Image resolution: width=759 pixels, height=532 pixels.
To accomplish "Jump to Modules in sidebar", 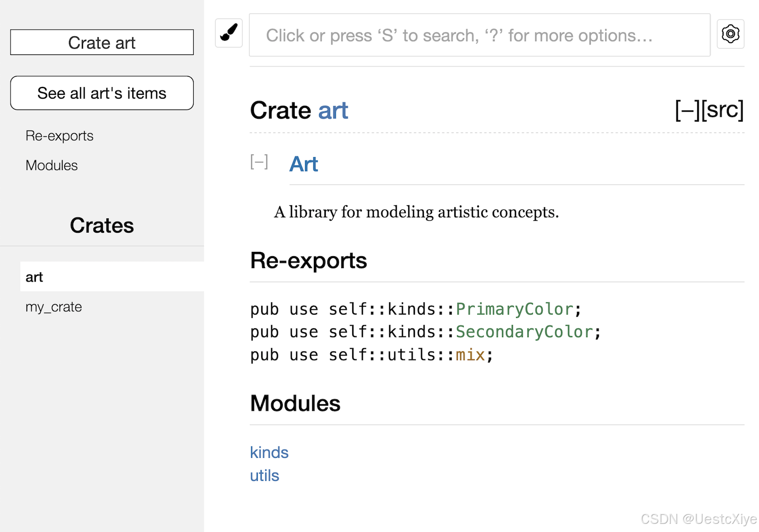I will [52, 166].
